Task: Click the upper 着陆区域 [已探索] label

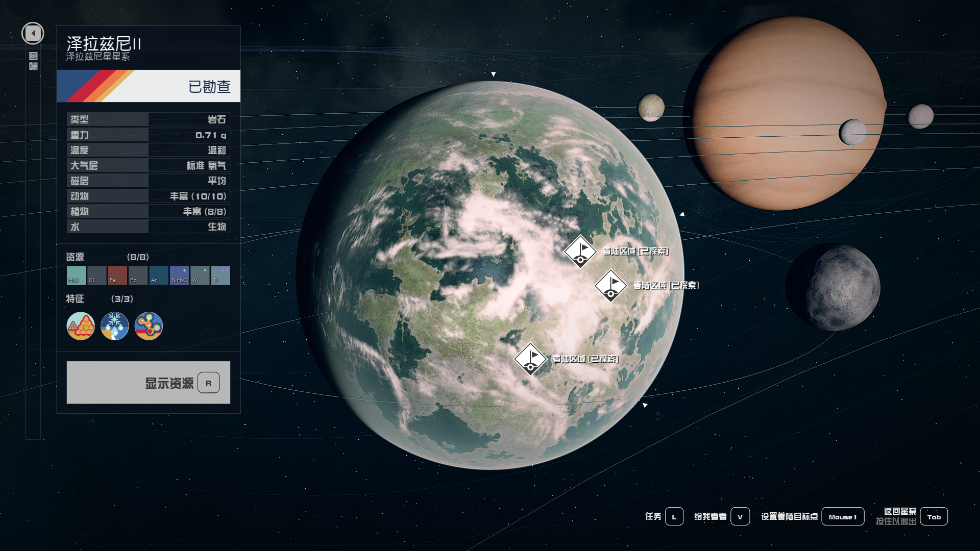Action: tap(636, 251)
